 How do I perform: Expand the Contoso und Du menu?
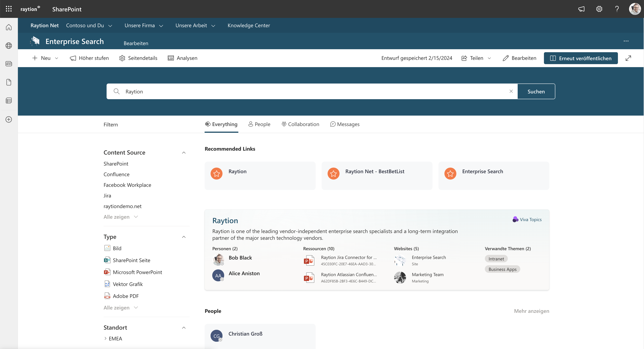pyautogui.click(x=110, y=26)
